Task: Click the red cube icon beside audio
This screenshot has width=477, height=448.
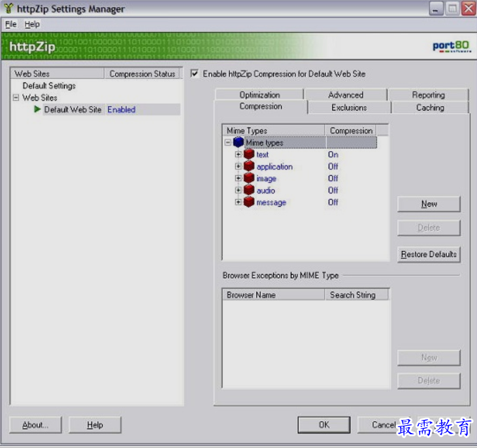Action: [x=249, y=190]
